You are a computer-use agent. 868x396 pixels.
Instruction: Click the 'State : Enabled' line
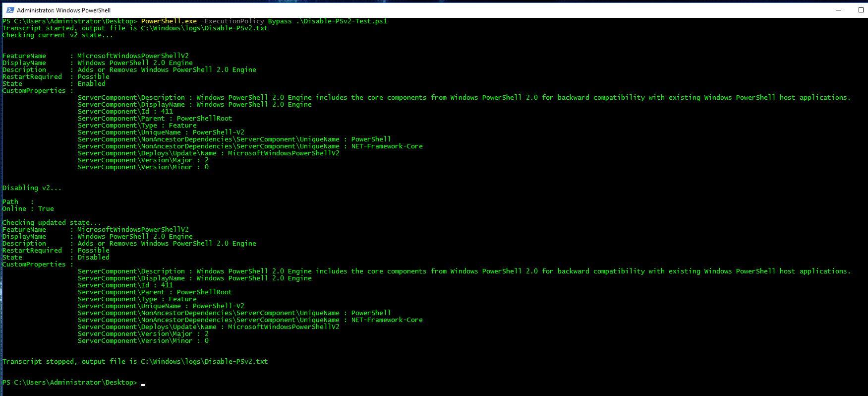[54, 84]
